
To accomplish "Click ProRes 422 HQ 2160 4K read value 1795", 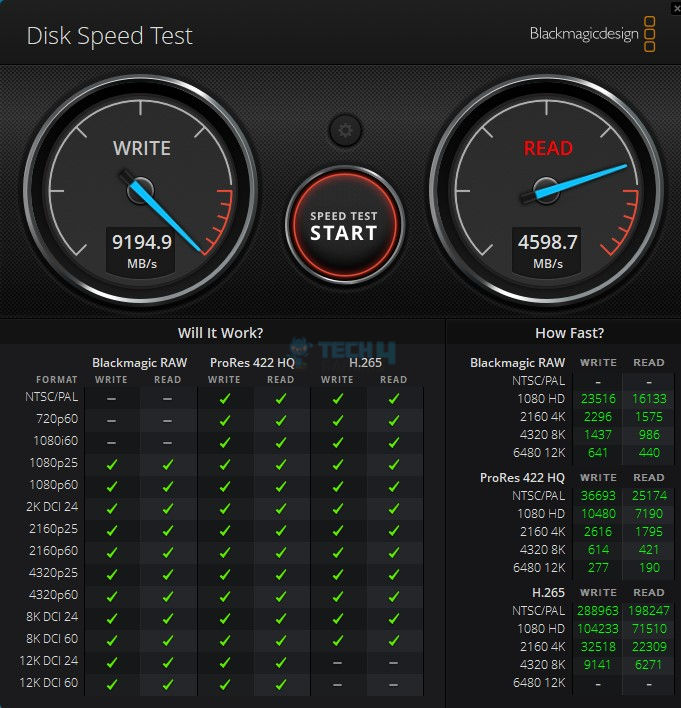I will coord(649,532).
